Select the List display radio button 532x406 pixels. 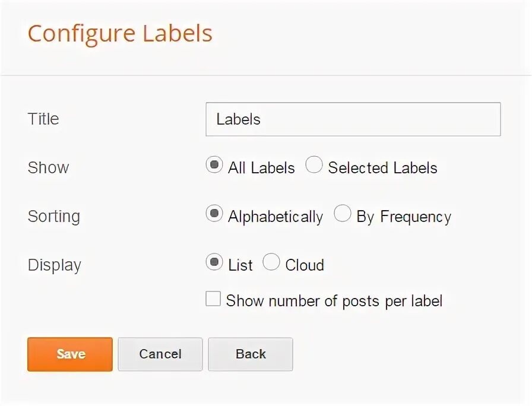(214, 262)
